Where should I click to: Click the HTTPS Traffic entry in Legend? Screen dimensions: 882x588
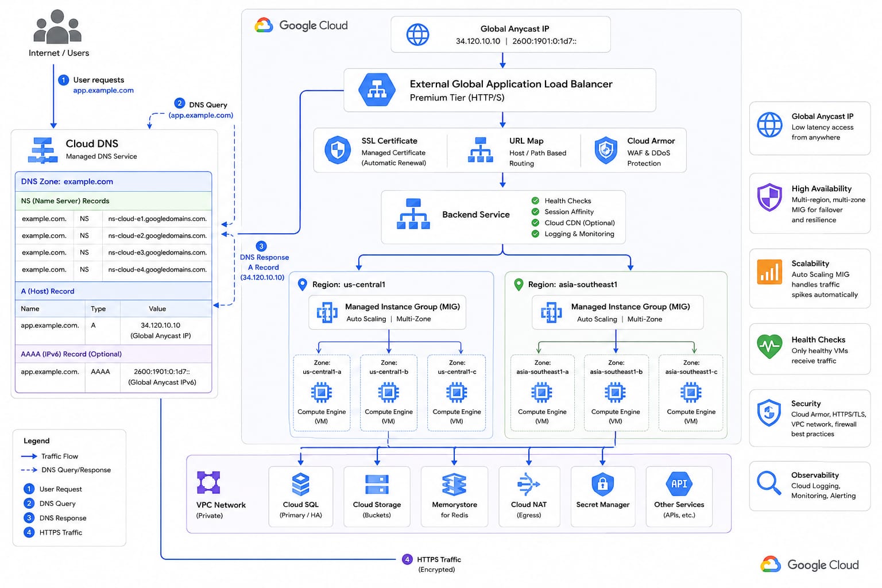click(53, 532)
